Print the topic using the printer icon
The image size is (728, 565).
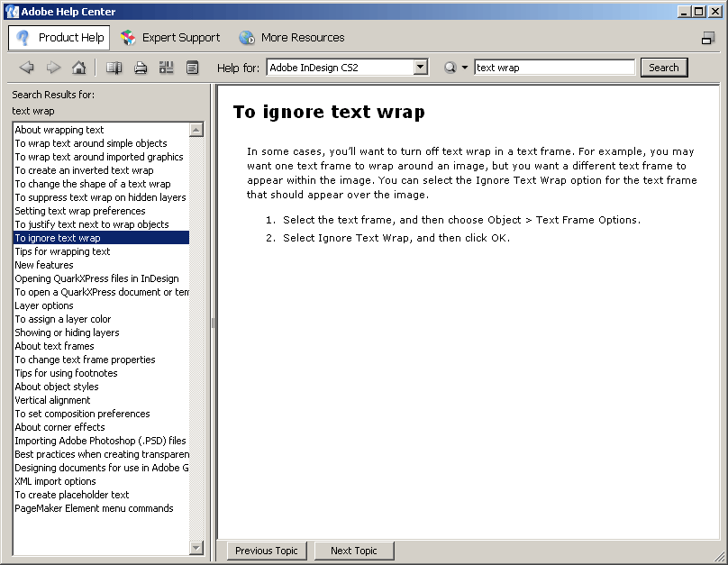[x=141, y=68]
